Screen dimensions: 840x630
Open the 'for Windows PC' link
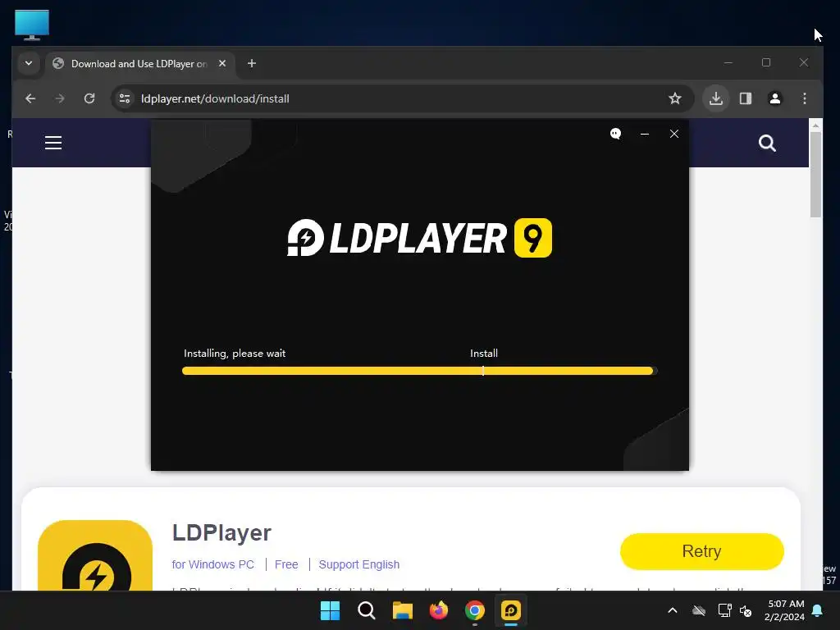click(x=212, y=564)
